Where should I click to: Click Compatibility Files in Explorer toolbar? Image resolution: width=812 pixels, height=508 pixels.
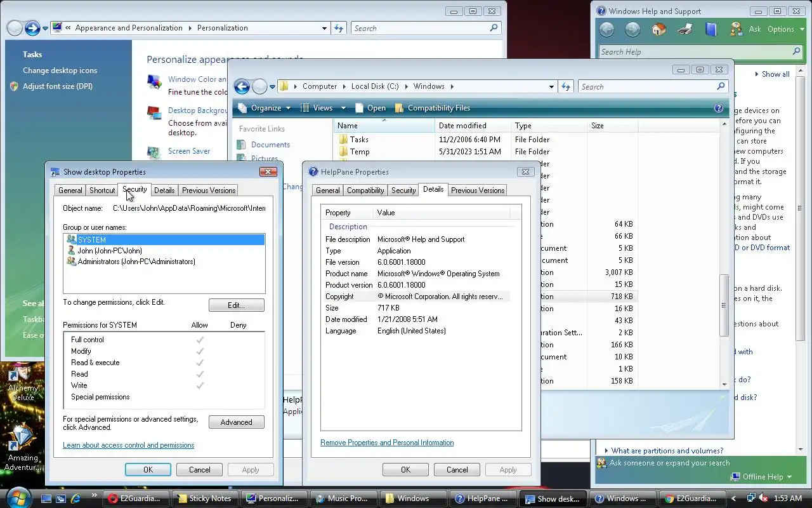[x=432, y=108]
